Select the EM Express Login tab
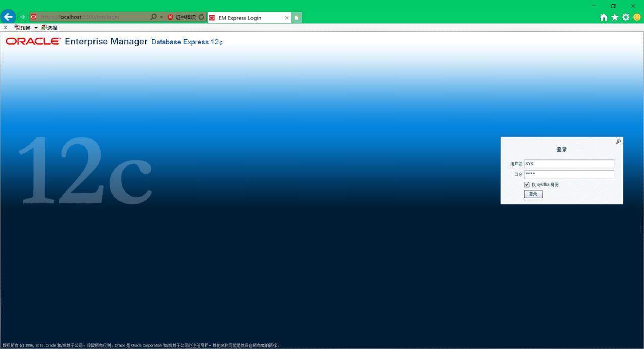644x349 pixels. click(x=249, y=18)
